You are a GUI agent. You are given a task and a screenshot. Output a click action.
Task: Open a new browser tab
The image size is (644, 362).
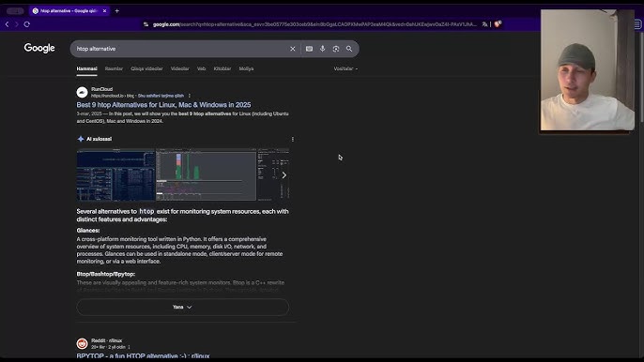click(x=117, y=10)
